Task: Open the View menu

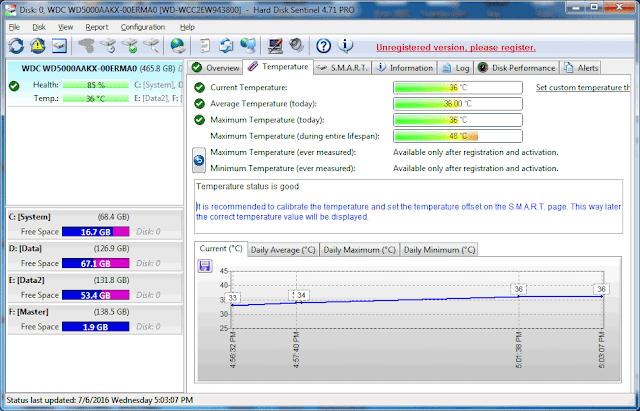Action: point(65,27)
